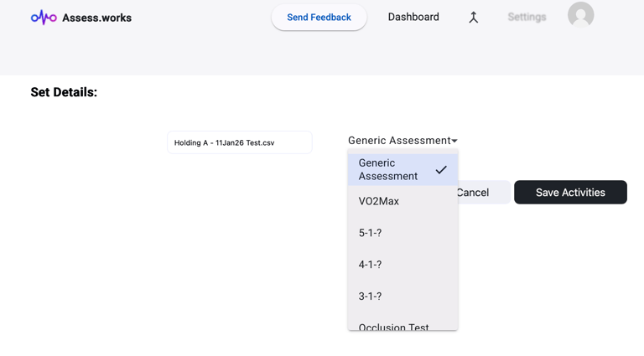Select the 3-1-? option in list
644x356 pixels.
tap(371, 297)
